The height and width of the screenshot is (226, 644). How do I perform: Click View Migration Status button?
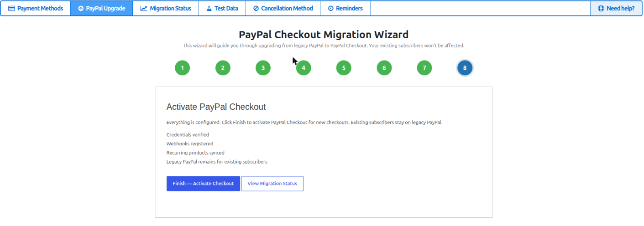tap(272, 184)
